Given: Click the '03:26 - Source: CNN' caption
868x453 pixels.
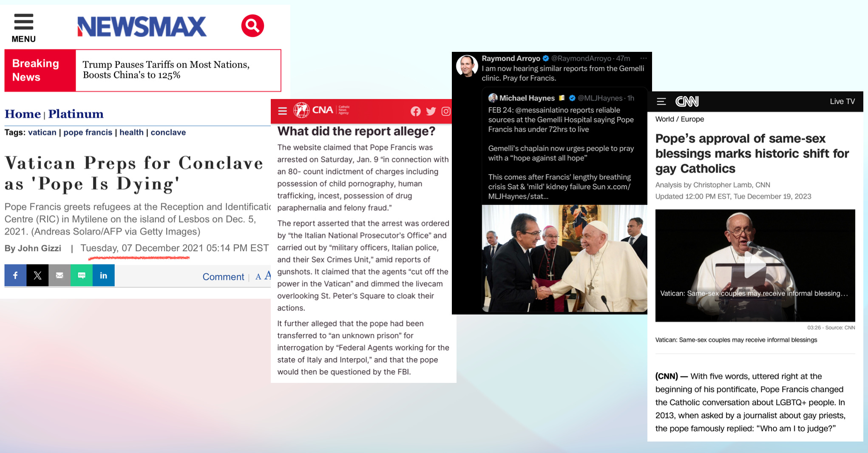Looking at the screenshot, I should pyautogui.click(x=831, y=328).
